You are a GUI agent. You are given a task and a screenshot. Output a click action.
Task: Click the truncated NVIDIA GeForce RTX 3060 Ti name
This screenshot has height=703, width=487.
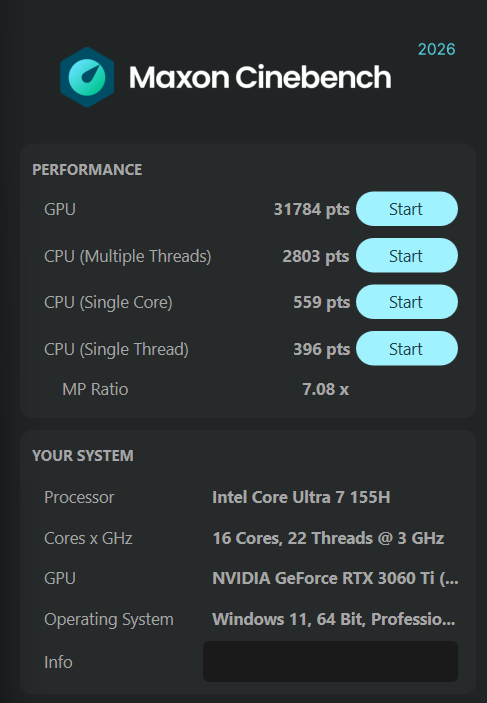335,578
